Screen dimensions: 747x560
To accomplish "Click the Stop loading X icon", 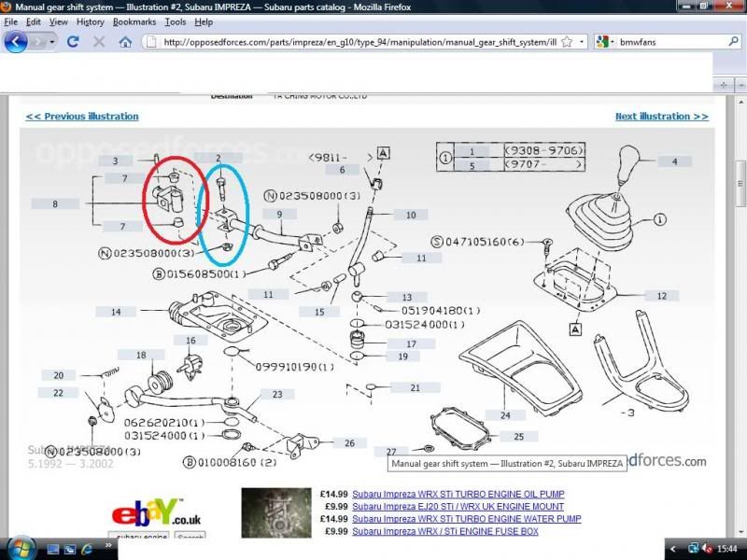I will click(x=99, y=42).
